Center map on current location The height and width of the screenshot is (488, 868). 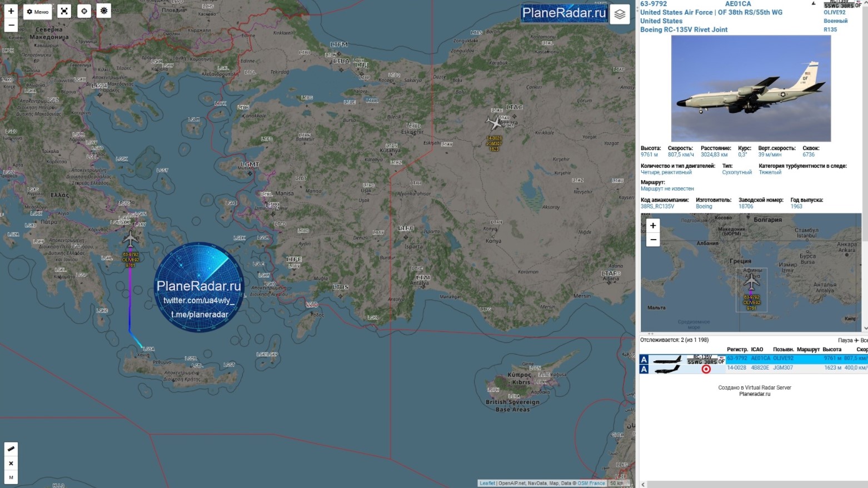point(84,11)
